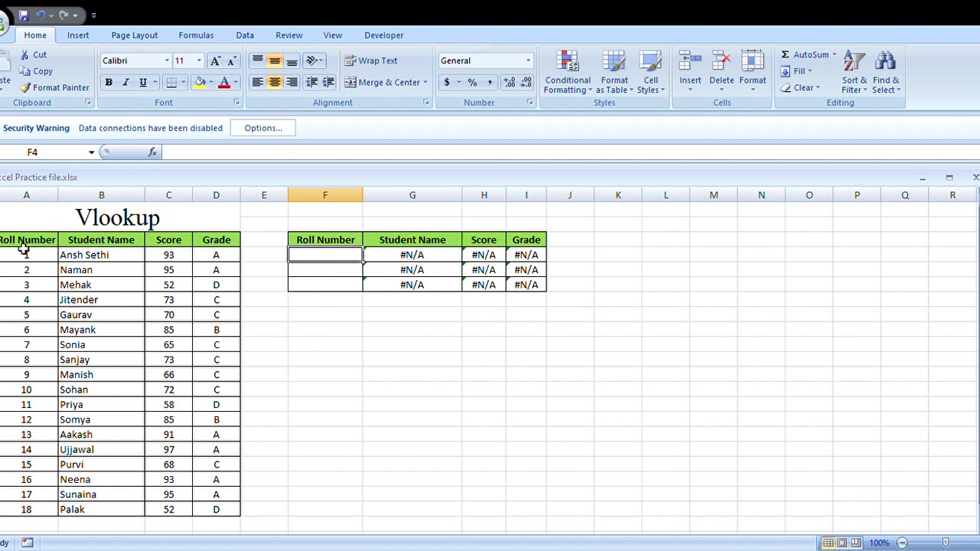980x551 pixels.
Task: Toggle top vertical alignment
Action: click(257, 60)
